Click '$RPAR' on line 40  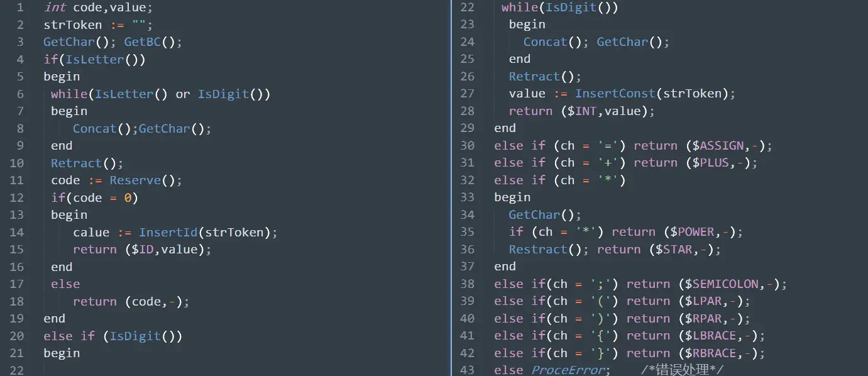coord(703,319)
